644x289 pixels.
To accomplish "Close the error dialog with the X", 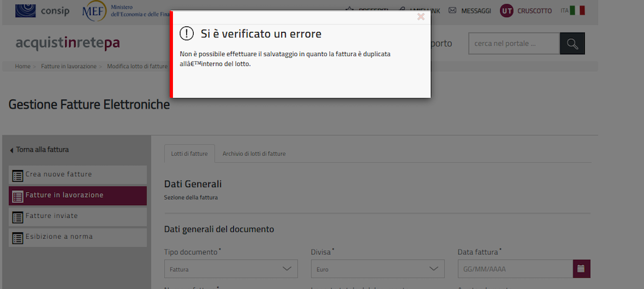I will (x=421, y=17).
